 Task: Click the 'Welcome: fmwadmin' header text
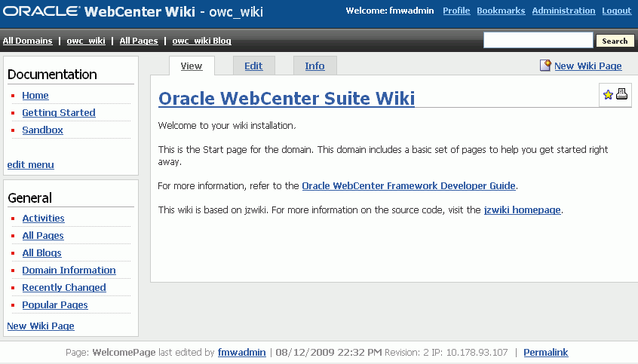[390, 11]
